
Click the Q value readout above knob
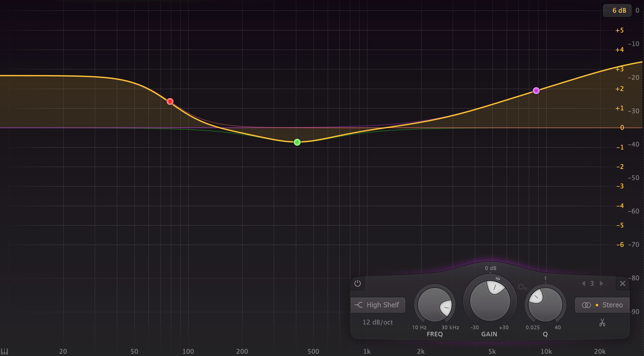click(545, 278)
